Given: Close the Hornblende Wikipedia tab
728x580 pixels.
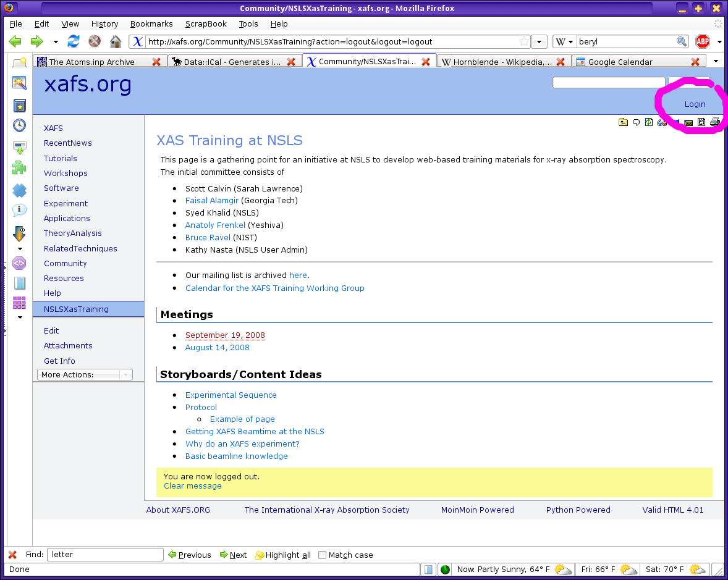Looking at the screenshot, I should pos(561,62).
